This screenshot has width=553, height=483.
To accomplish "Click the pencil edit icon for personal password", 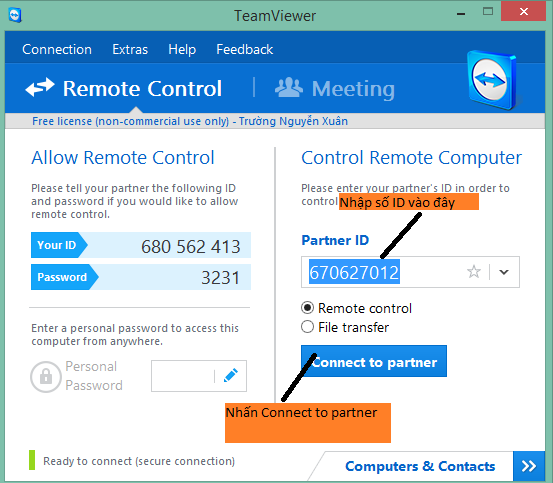I will coord(231,375).
